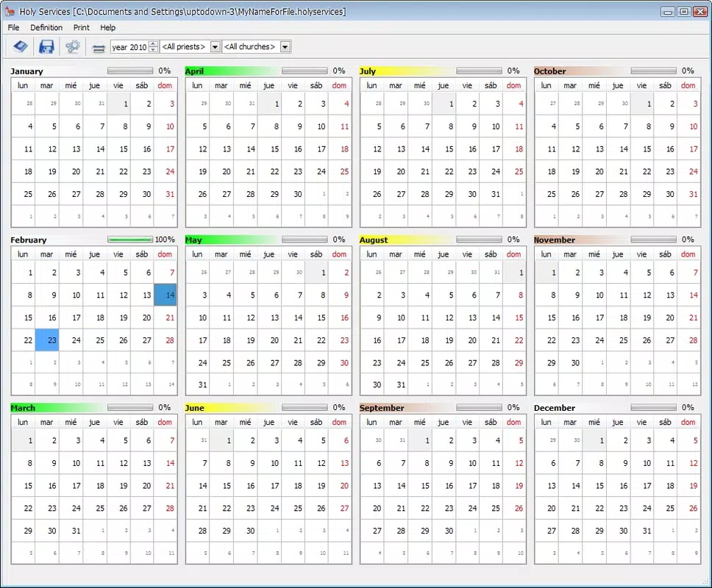712x588 pixels.
Task: Close the Holy Services window
Action: click(x=699, y=12)
